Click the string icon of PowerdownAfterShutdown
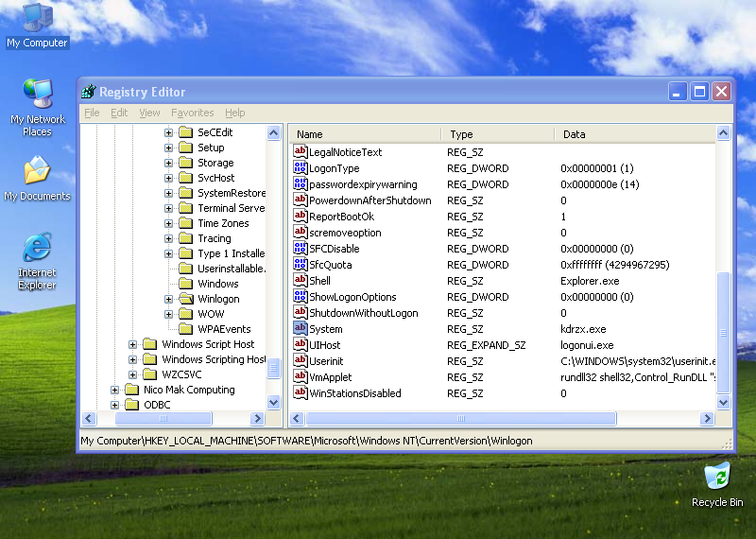The image size is (756, 539). 300,200
